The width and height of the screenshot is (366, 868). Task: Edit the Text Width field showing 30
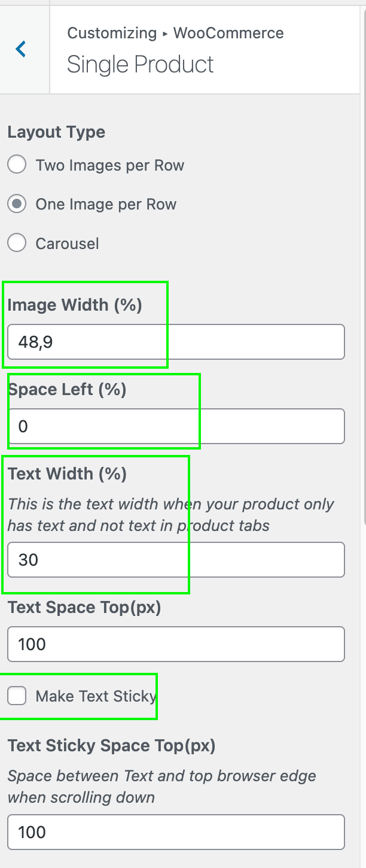[176, 560]
